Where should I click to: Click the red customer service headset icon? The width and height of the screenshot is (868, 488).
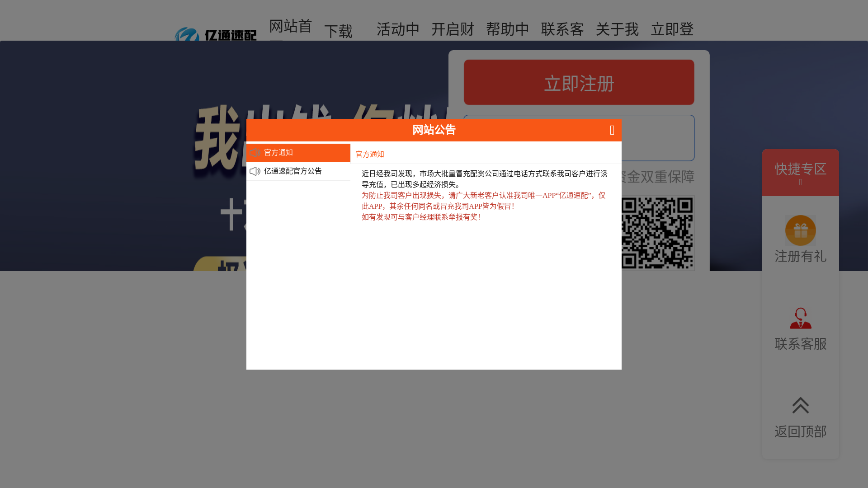[x=800, y=318]
